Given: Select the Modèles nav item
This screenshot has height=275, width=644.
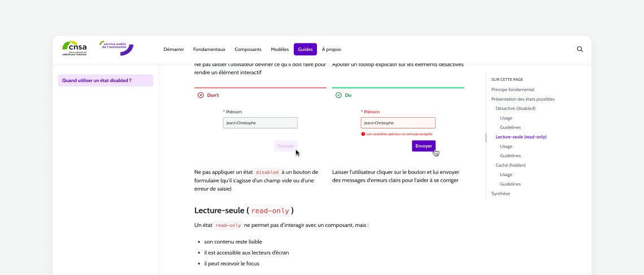Looking at the screenshot, I should tap(280, 49).
